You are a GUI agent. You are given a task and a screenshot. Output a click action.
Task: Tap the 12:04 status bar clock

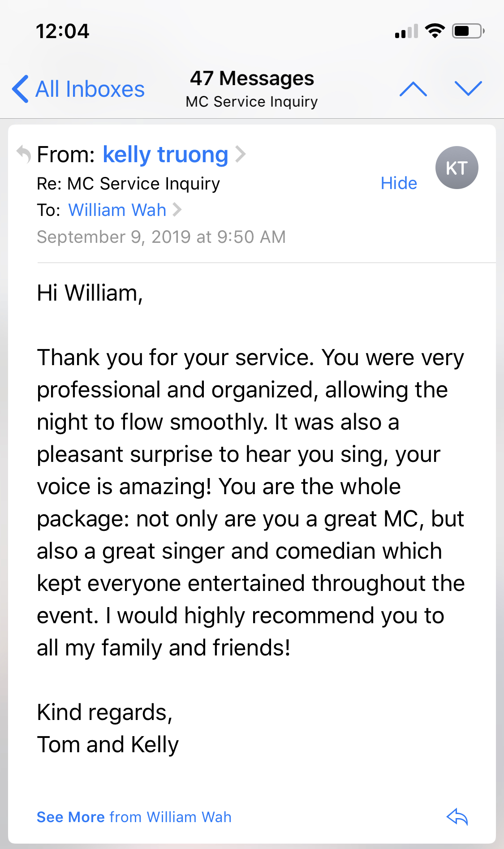(x=63, y=31)
